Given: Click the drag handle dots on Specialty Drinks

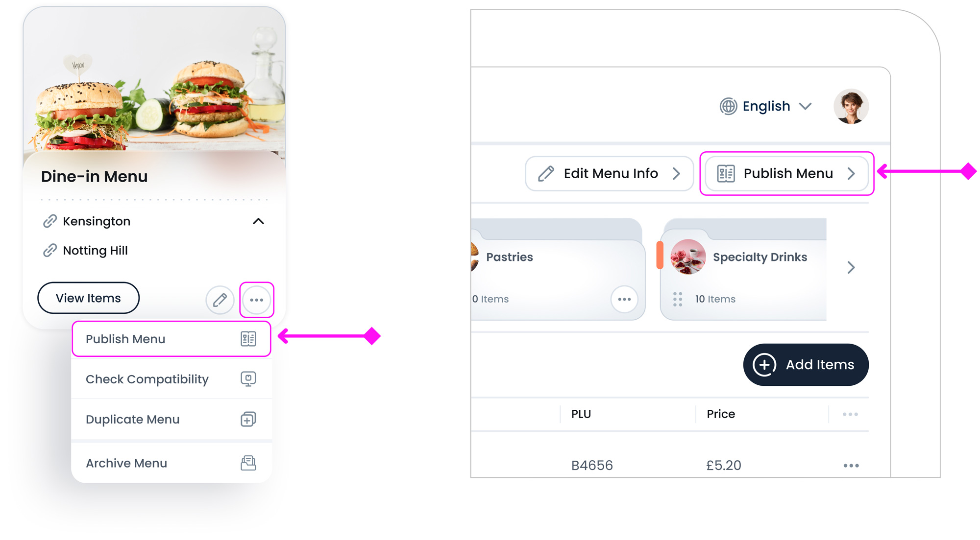Looking at the screenshot, I should [x=678, y=299].
